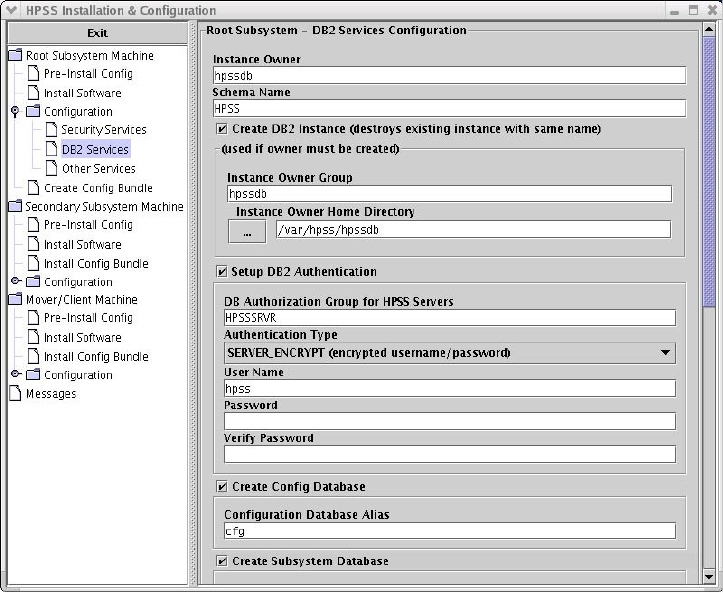Toggle Create Config Database checkbox
Image resolution: width=723 pixels, height=592 pixels.
point(222,486)
